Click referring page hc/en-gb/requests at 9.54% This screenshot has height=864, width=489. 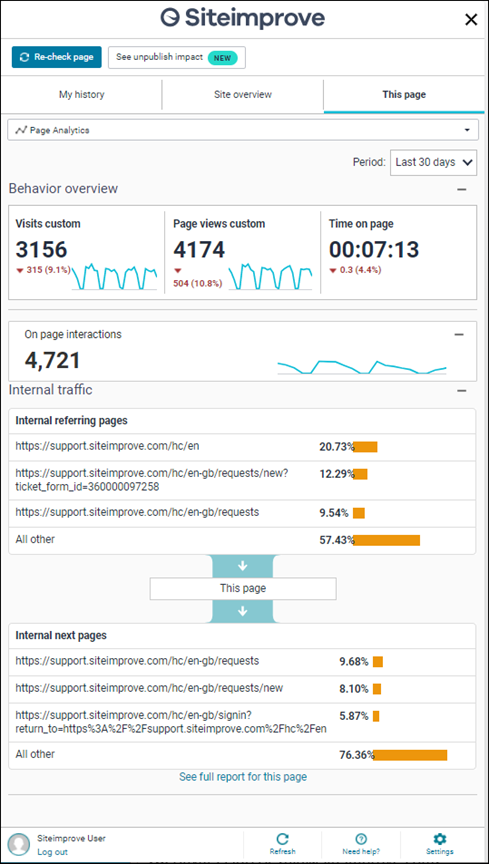137,512
